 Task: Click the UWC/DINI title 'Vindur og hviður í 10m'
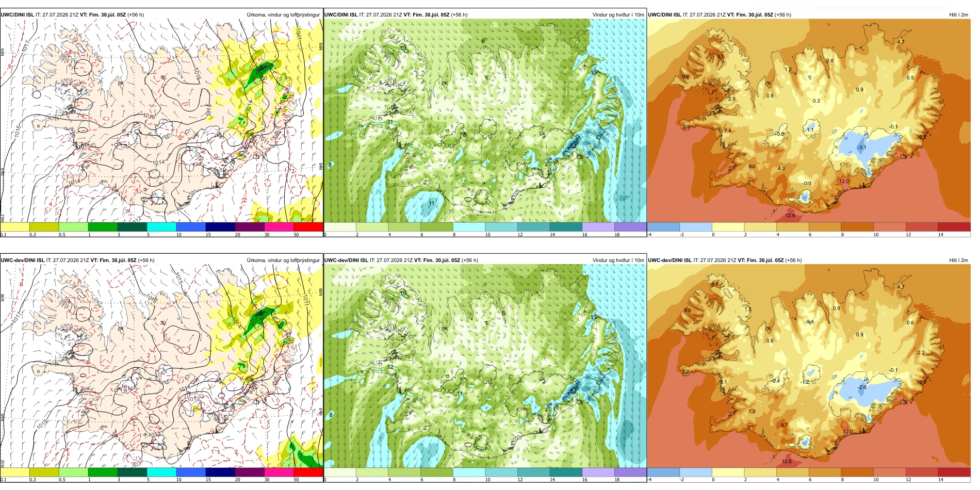(x=618, y=15)
